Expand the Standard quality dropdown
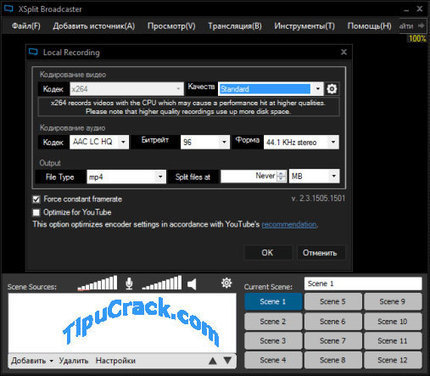Viewport: 430px width, 376px height. coord(318,89)
